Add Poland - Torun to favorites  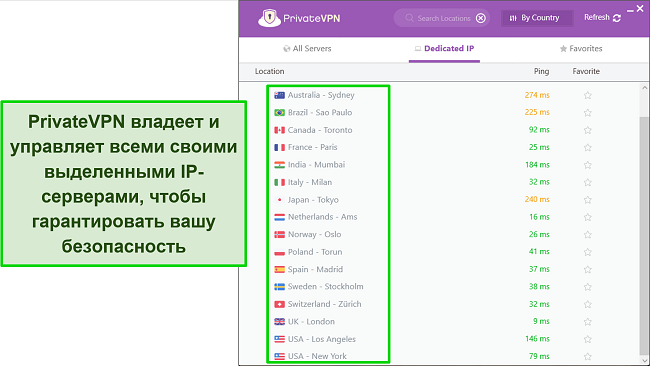(587, 252)
